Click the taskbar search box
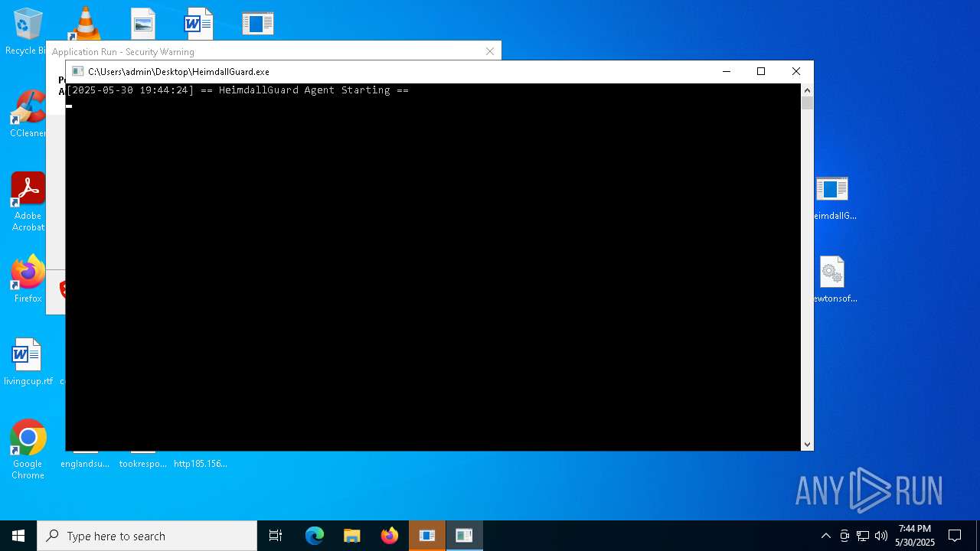Viewport: 980px width, 551px height. click(147, 536)
